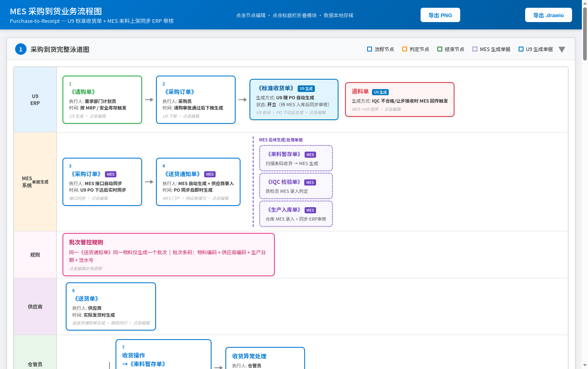Click the MES 系统 lane header
This screenshot has width=588, height=369.
click(x=35, y=182)
